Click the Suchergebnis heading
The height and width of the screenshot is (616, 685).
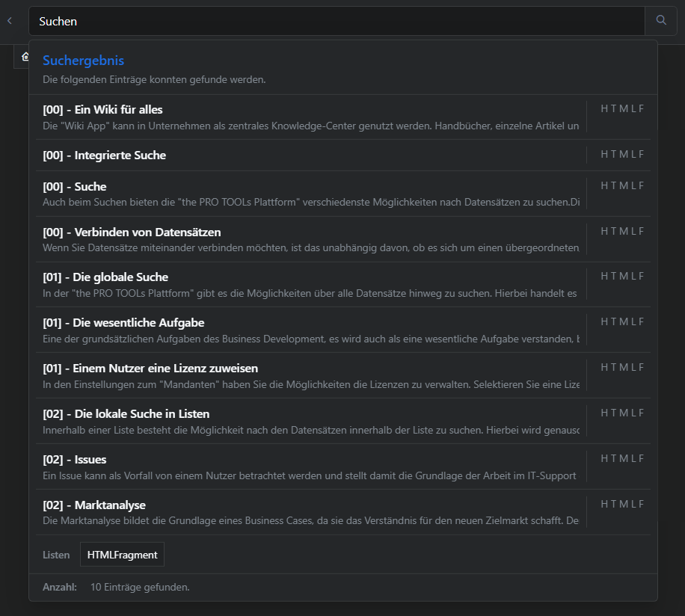tap(83, 61)
